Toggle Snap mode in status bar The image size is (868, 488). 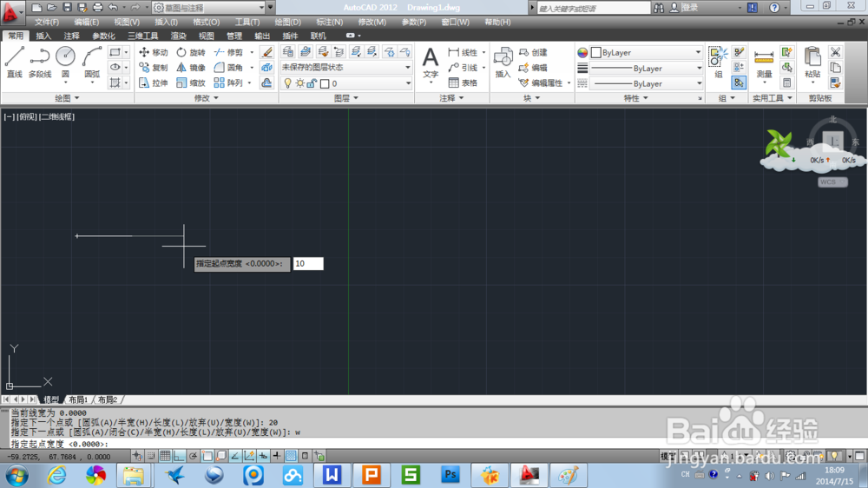tap(151, 456)
